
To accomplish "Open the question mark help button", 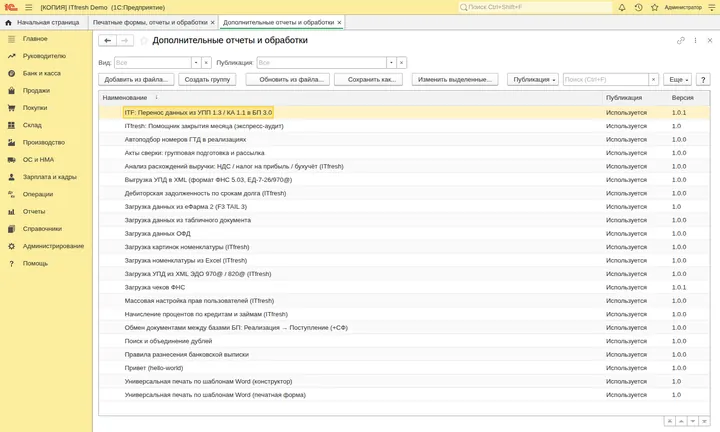I will point(703,79).
